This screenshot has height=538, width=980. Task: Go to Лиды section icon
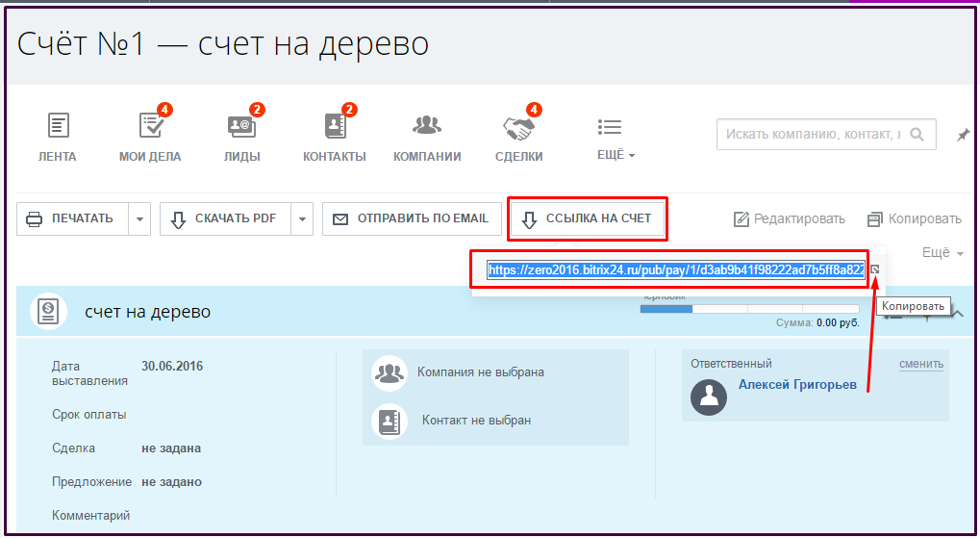242,125
